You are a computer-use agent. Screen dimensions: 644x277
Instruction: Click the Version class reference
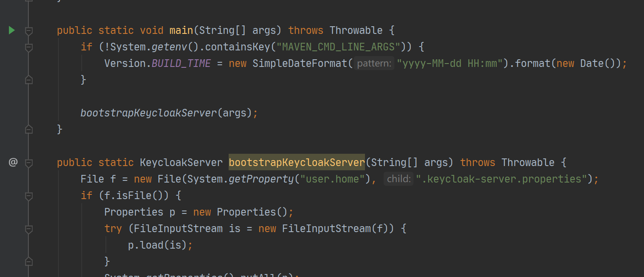125,63
